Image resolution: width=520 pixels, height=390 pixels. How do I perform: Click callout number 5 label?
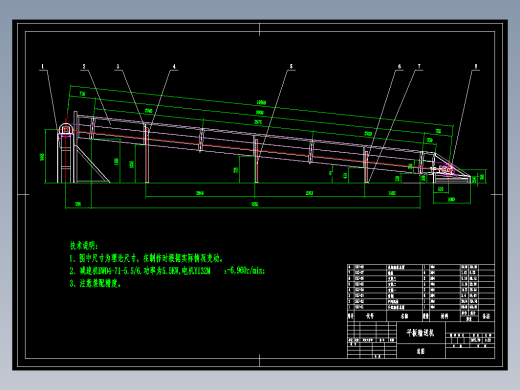click(x=291, y=66)
